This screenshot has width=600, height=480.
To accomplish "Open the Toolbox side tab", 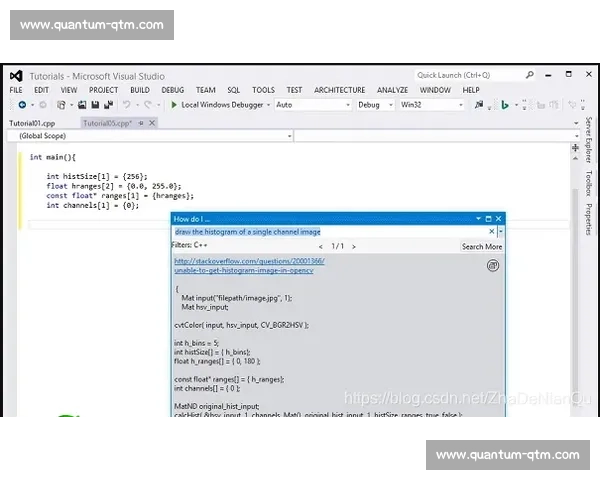I will (x=589, y=183).
